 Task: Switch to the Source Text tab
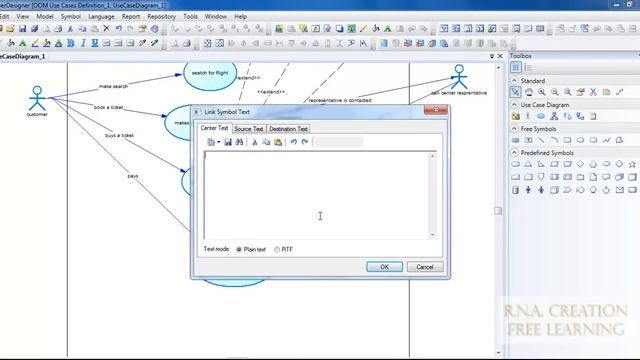click(249, 129)
